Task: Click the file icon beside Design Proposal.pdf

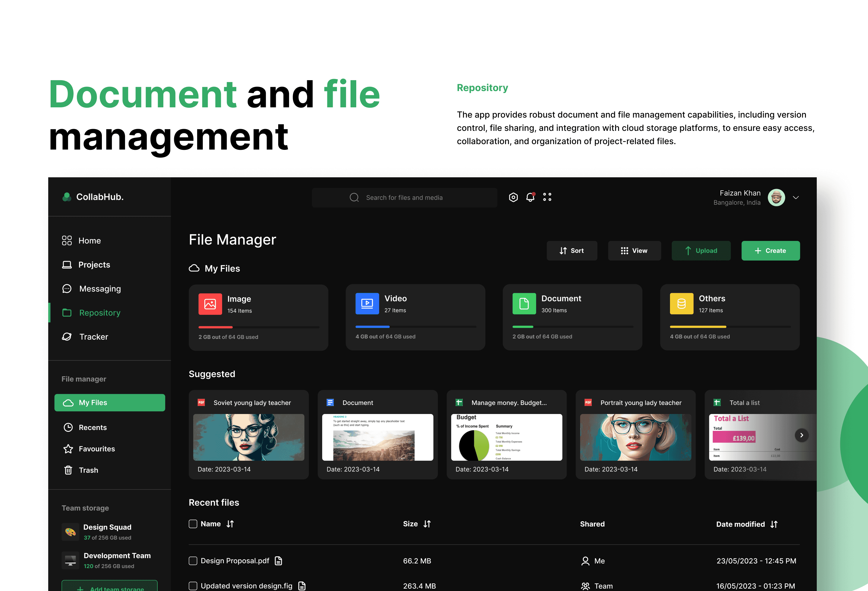Action: pos(278,561)
